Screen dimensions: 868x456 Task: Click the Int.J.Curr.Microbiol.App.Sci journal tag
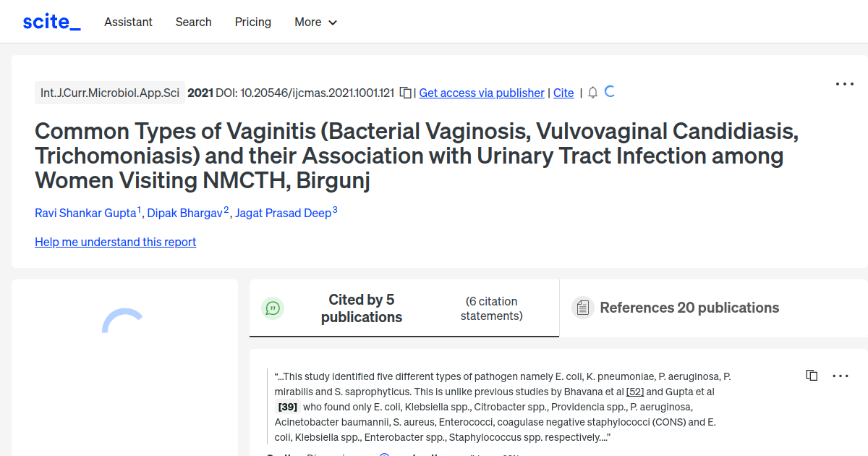click(110, 93)
